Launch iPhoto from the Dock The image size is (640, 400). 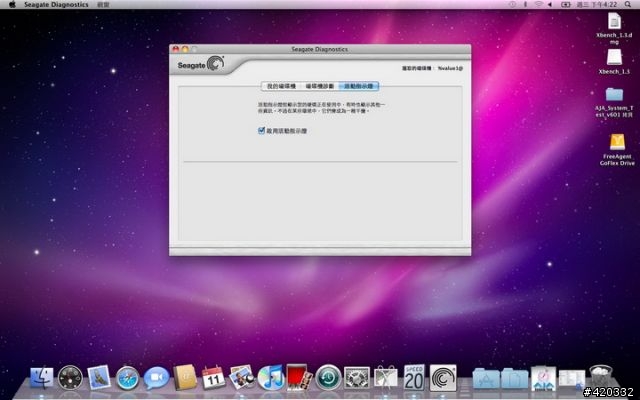pos(242,378)
